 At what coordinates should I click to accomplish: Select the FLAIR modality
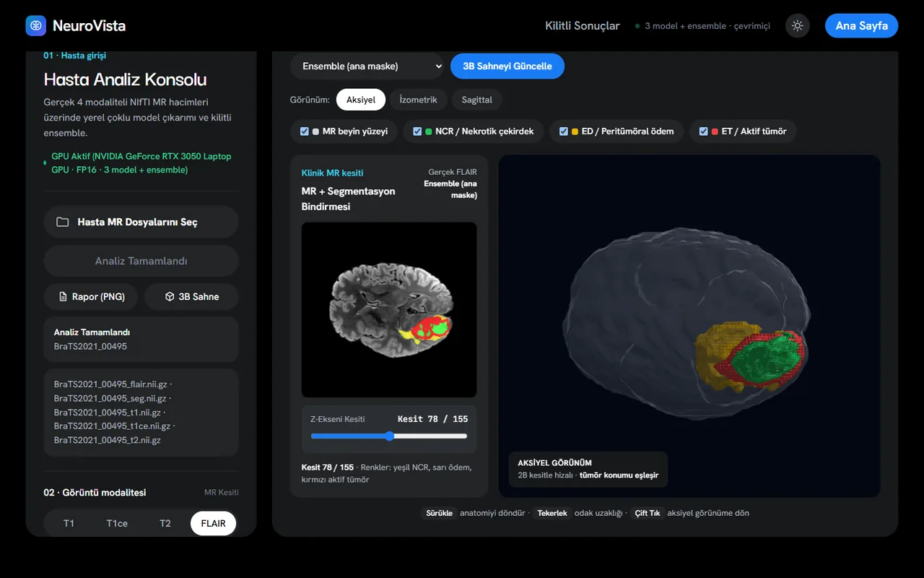coord(214,523)
